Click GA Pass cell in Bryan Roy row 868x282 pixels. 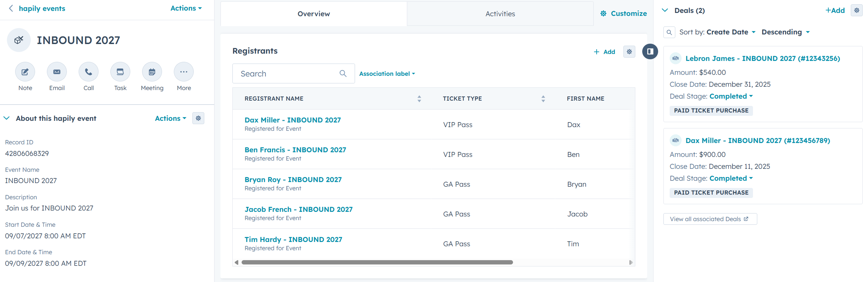click(456, 184)
